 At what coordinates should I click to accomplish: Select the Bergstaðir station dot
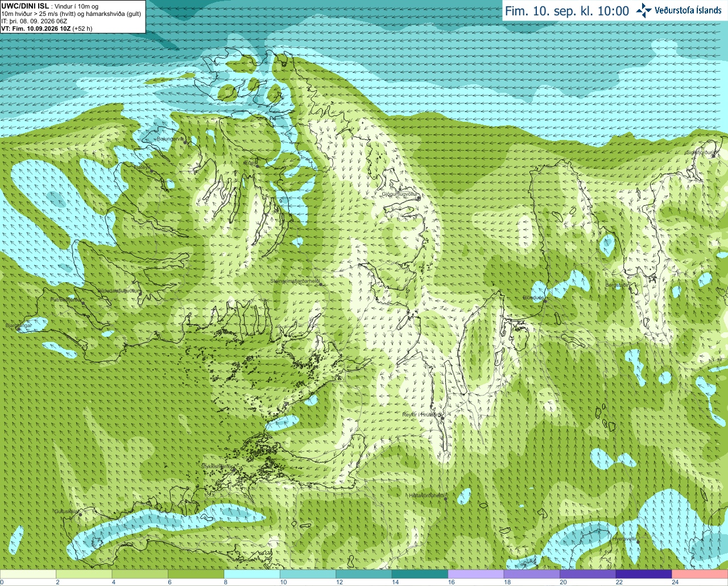pos(631,288)
